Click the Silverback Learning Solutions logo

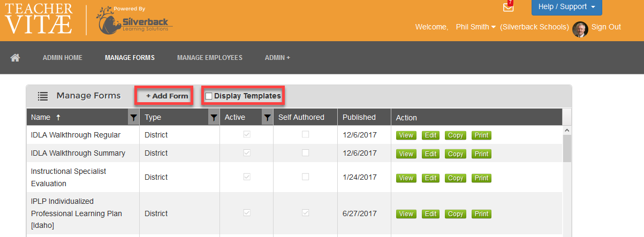(x=134, y=20)
